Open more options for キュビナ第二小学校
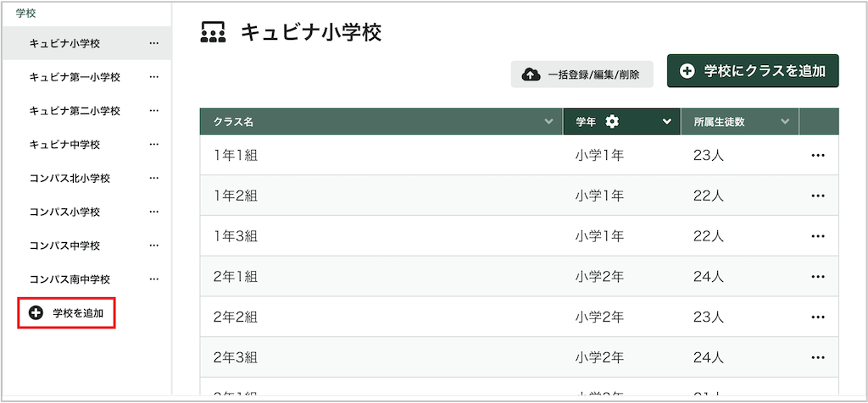Screen dimensions: 868x403 [154, 111]
